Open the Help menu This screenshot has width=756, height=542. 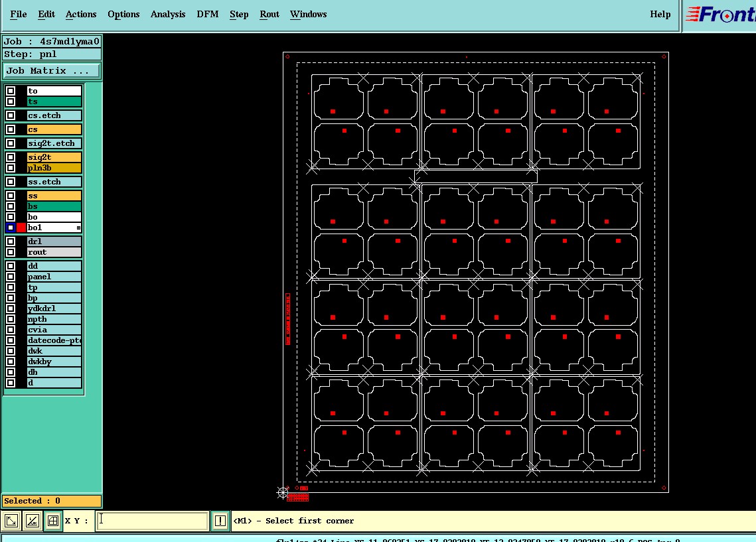tap(660, 15)
